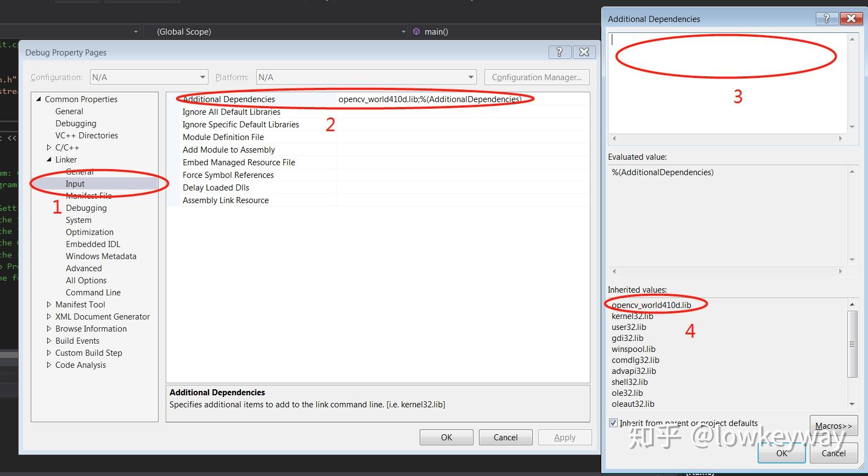Toggle Inherit from parent or project defaults
The height and width of the screenshot is (476, 868).
[x=613, y=423]
